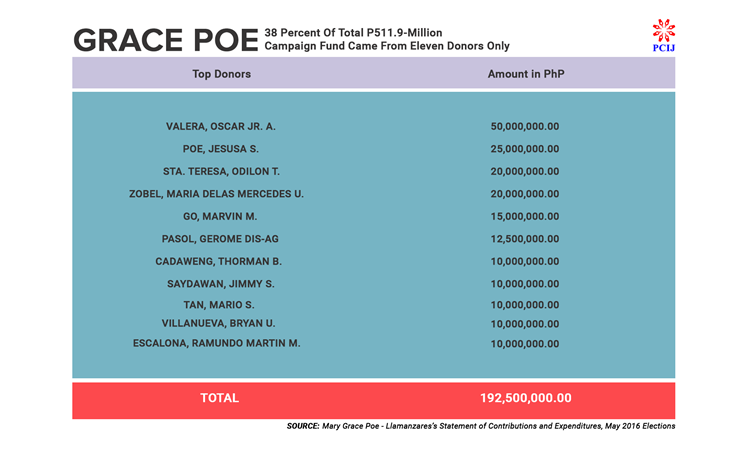
Task: Select donor Valera, Oscar Jr. A.
Action: 220,127
